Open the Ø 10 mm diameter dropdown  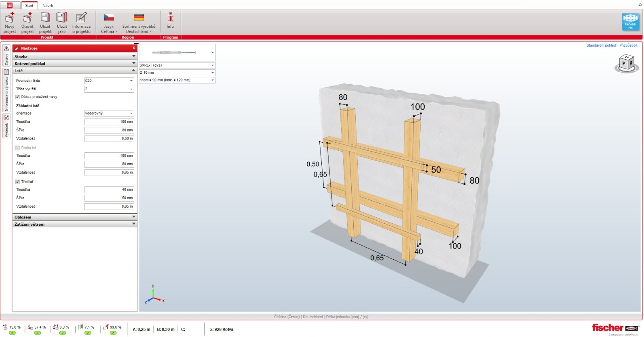pos(177,73)
